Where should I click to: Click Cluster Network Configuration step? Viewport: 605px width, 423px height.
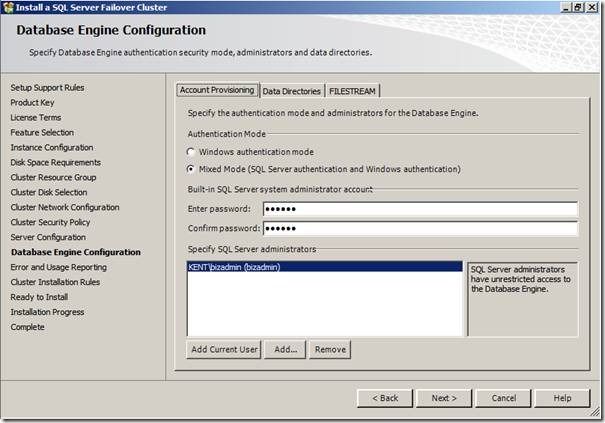pos(65,207)
